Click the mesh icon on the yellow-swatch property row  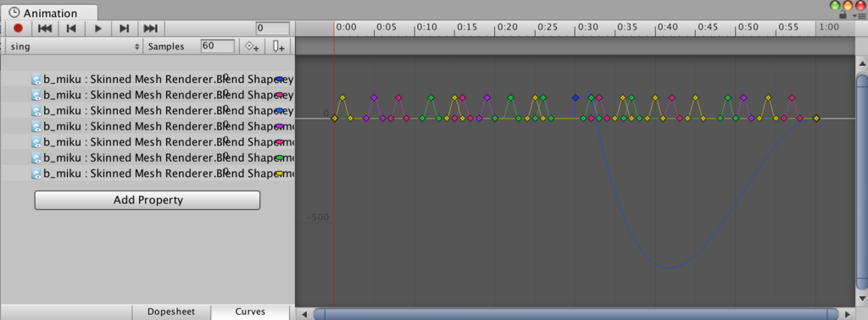click(36, 174)
